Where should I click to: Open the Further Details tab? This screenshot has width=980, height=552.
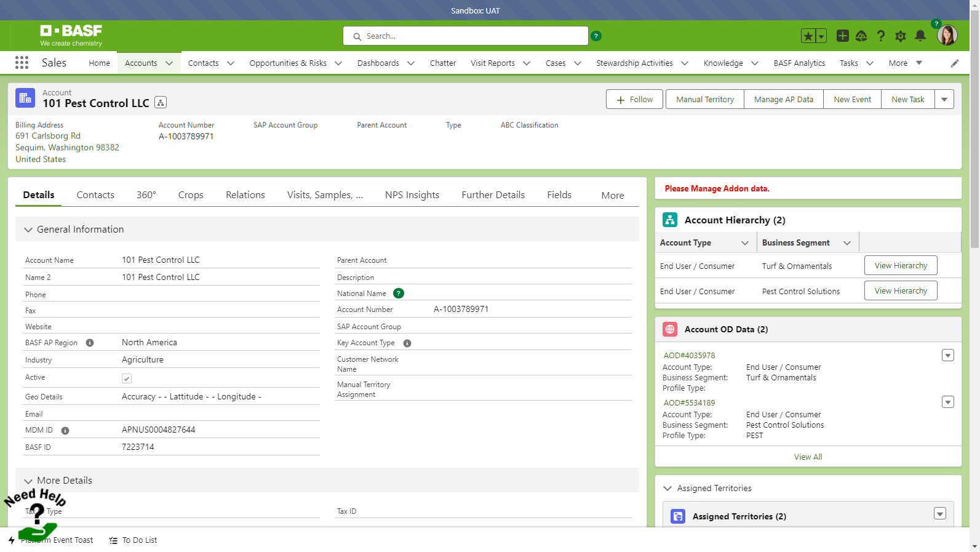point(493,195)
